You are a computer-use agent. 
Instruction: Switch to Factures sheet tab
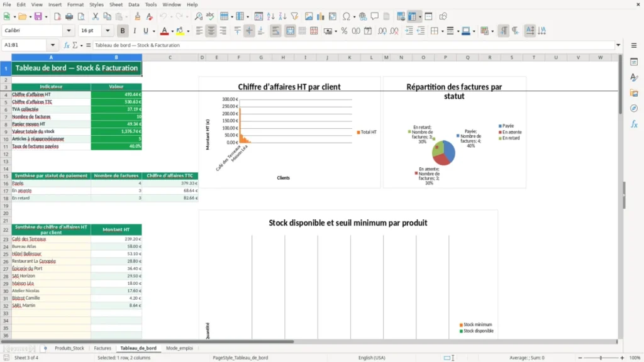click(x=103, y=348)
